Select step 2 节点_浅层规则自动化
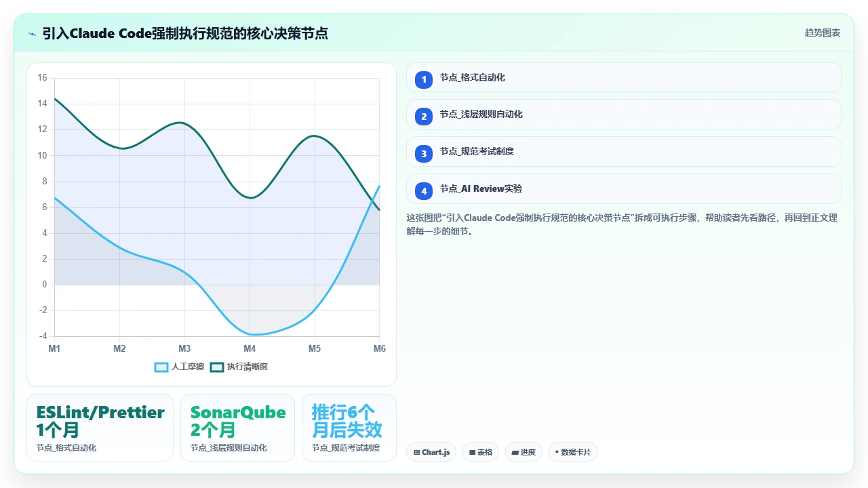868x488 pixels. (x=623, y=115)
